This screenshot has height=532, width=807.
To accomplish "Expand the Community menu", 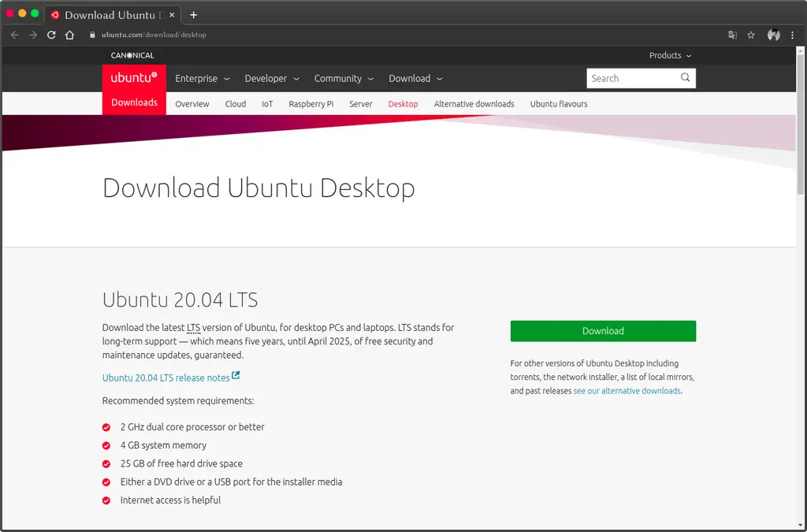I will click(x=344, y=79).
